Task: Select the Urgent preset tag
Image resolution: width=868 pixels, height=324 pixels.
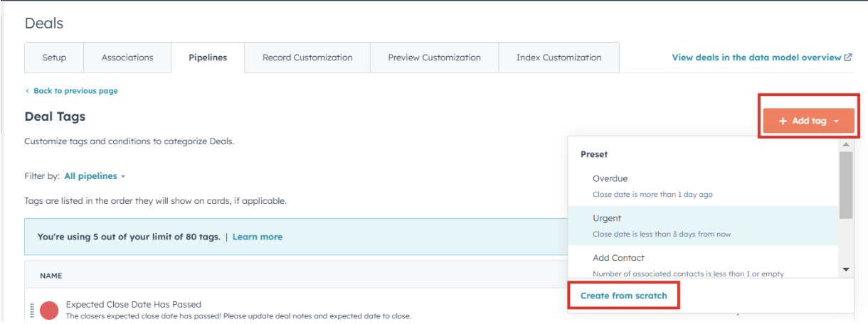Action: point(608,218)
